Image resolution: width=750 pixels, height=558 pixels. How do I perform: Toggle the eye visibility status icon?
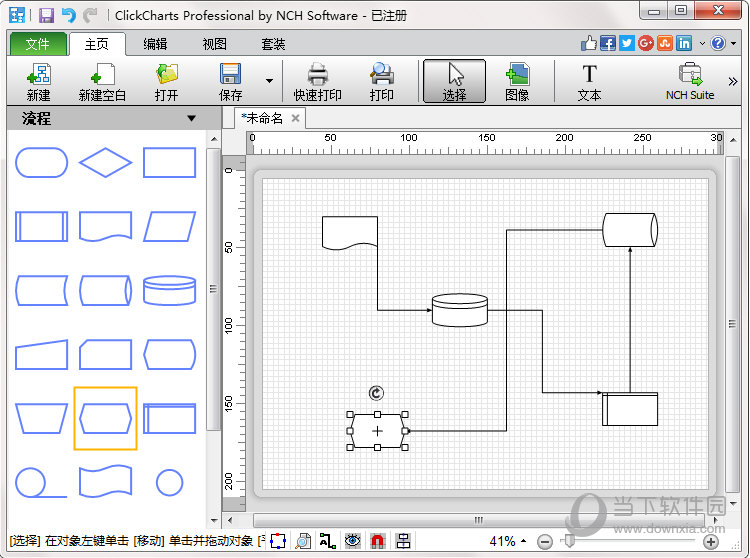(x=353, y=541)
